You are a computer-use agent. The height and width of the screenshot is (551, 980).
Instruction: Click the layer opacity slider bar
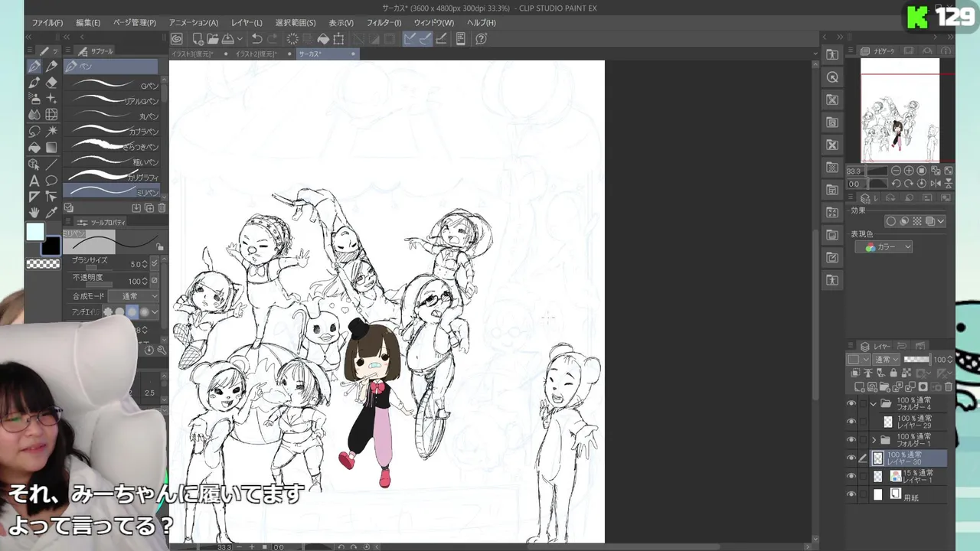[x=916, y=360]
